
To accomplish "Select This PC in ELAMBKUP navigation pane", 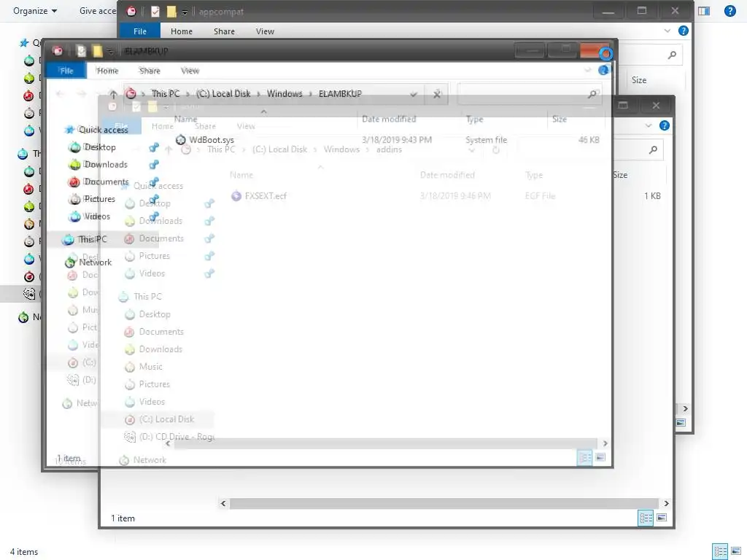I will (x=92, y=239).
